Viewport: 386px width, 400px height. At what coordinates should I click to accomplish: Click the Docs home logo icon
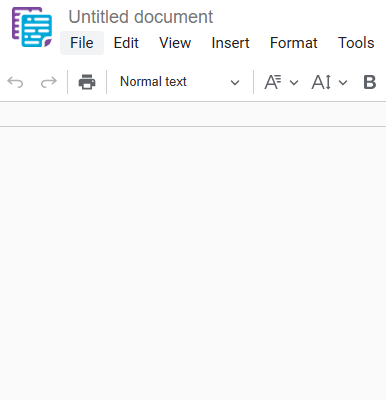[x=32, y=27]
